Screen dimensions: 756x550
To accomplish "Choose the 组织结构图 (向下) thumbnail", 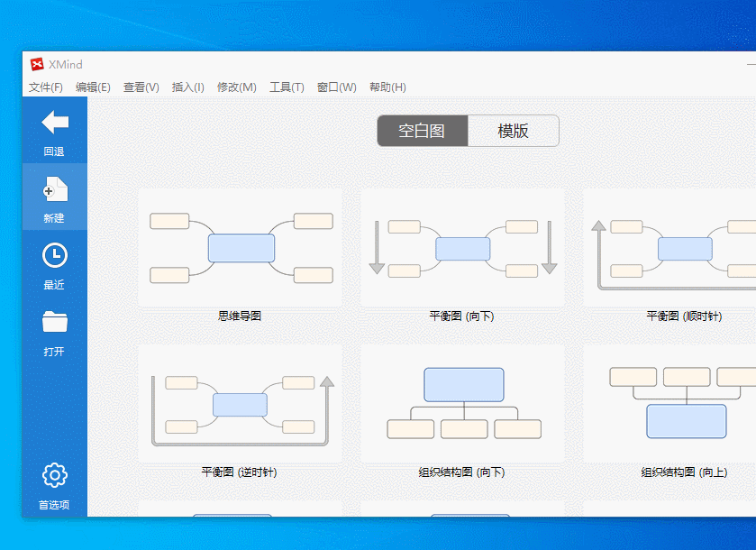I will (463, 404).
